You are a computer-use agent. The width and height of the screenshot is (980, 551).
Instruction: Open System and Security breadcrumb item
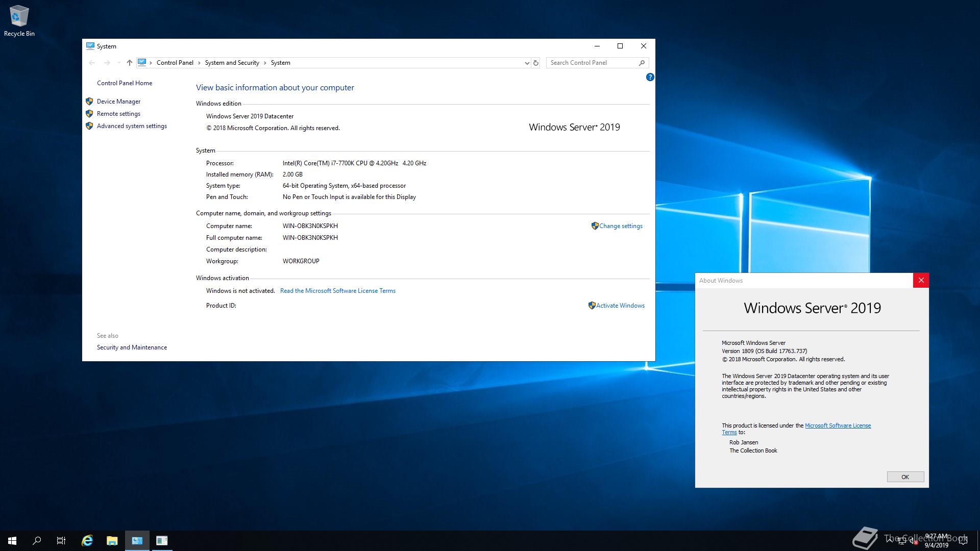tap(232, 62)
